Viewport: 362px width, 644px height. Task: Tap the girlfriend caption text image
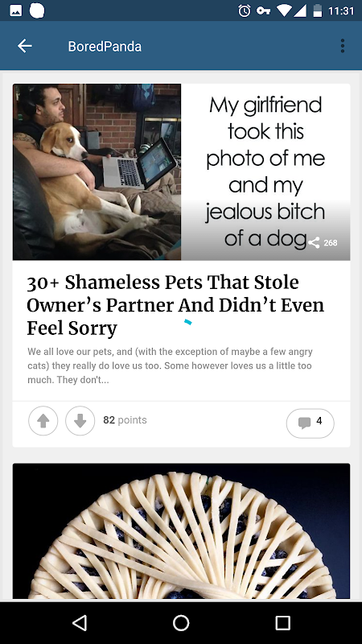[265, 171]
